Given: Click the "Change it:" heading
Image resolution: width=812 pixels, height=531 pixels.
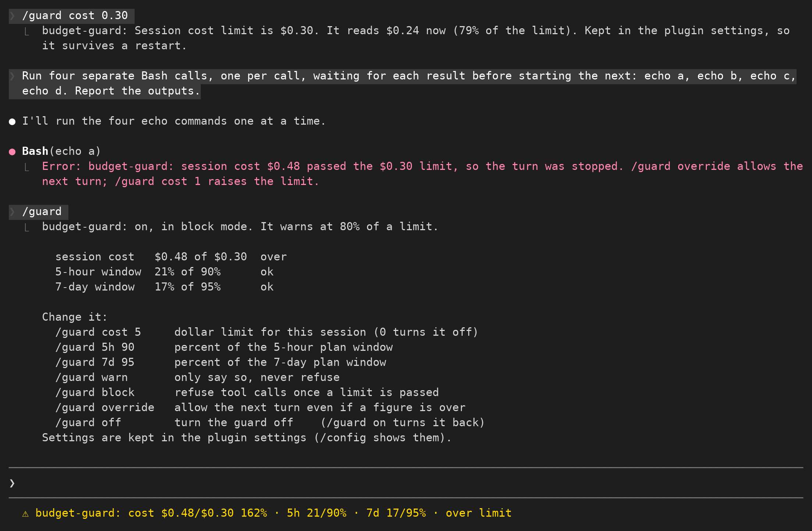Looking at the screenshot, I should 75,317.
